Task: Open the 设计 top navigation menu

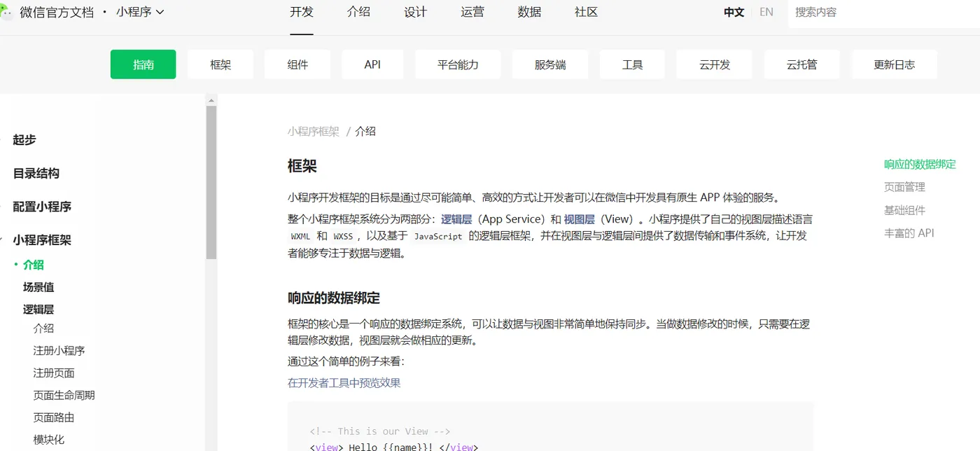Action: (415, 12)
